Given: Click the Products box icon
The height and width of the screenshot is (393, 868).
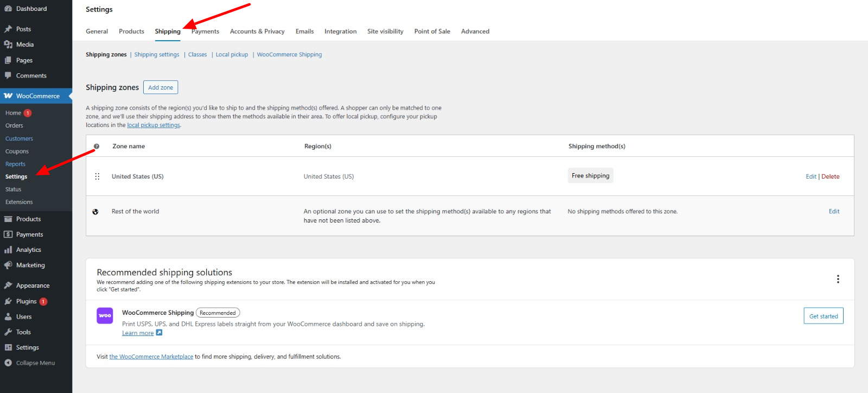Looking at the screenshot, I should [8, 219].
